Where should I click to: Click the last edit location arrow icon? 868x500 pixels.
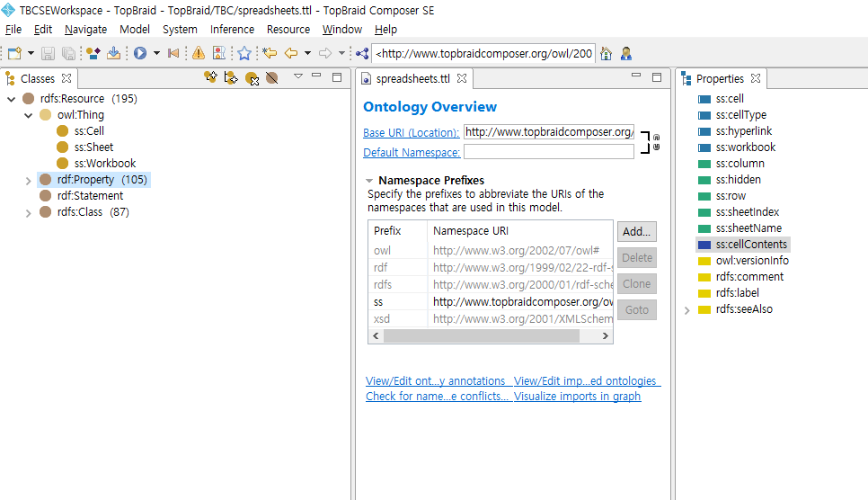coord(270,53)
